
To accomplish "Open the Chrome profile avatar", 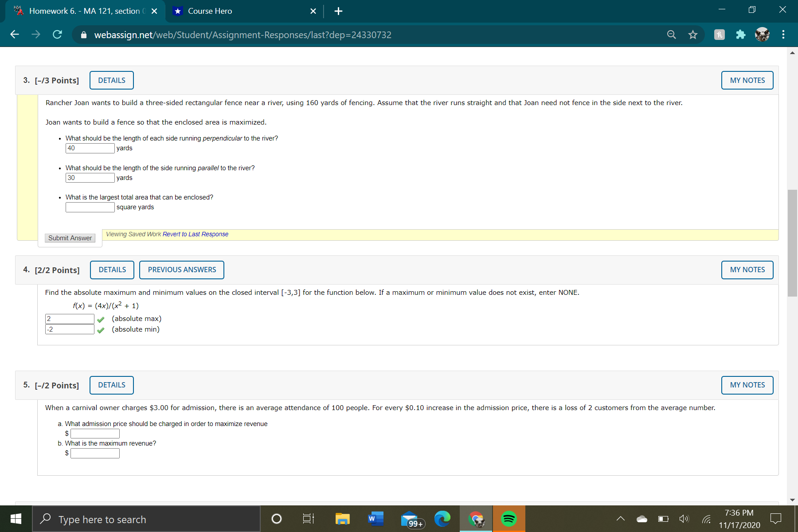I will coord(762,35).
